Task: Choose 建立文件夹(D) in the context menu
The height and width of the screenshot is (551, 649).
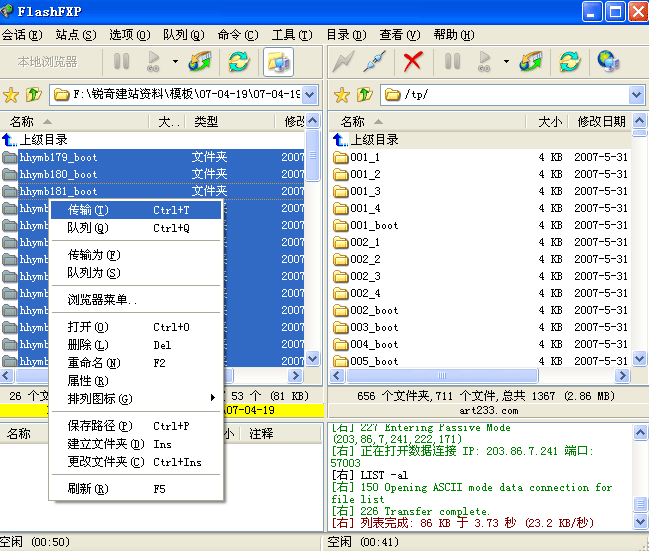Action: click(136, 444)
